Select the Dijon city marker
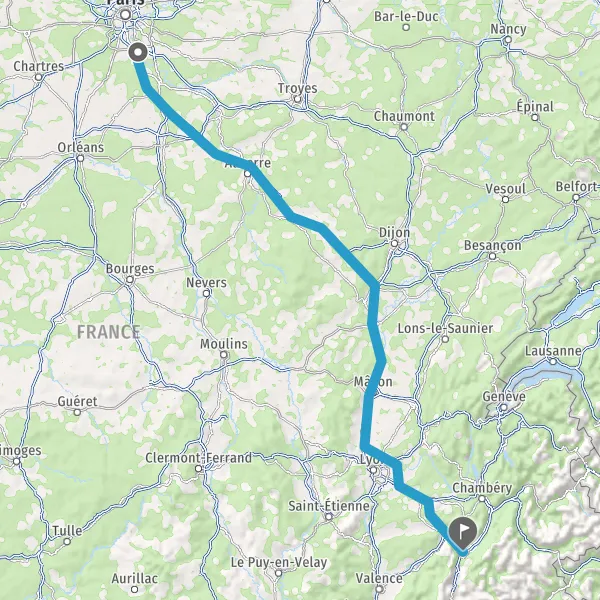600x600 pixels. tap(394, 244)
